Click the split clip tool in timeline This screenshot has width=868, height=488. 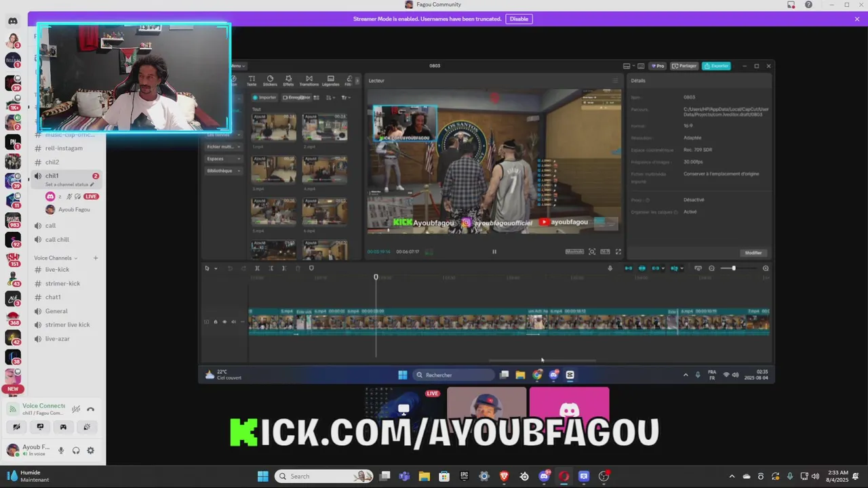[257, 268]
